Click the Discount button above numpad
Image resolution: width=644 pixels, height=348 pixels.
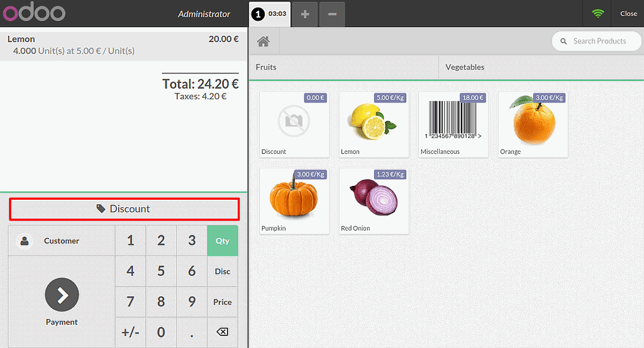point(124,209)
